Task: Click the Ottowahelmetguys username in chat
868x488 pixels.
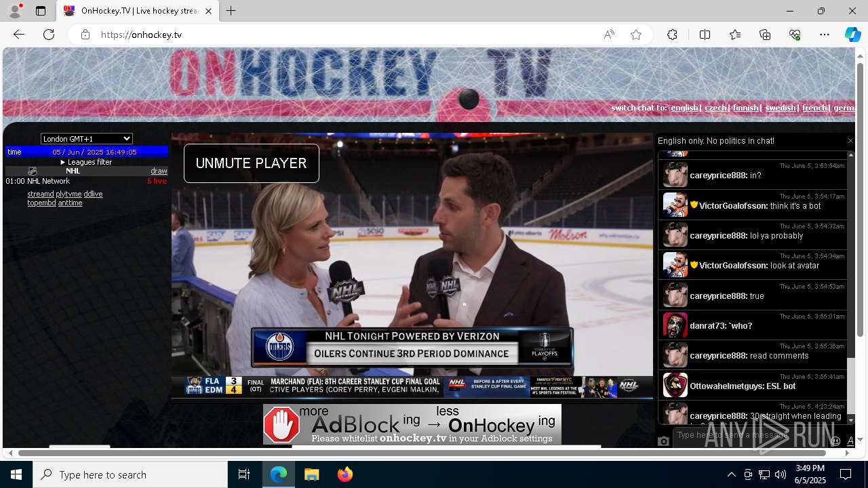Action: 726,386
